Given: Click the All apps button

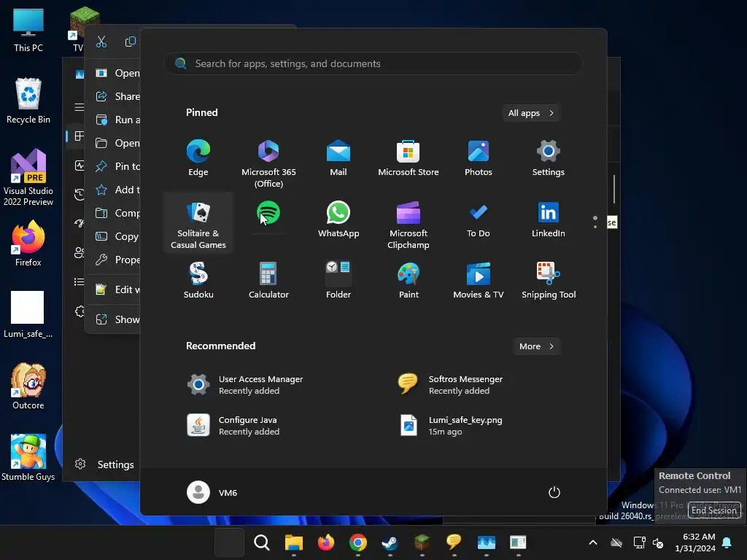Looking at the screenshot, I should tap(531, 113).
